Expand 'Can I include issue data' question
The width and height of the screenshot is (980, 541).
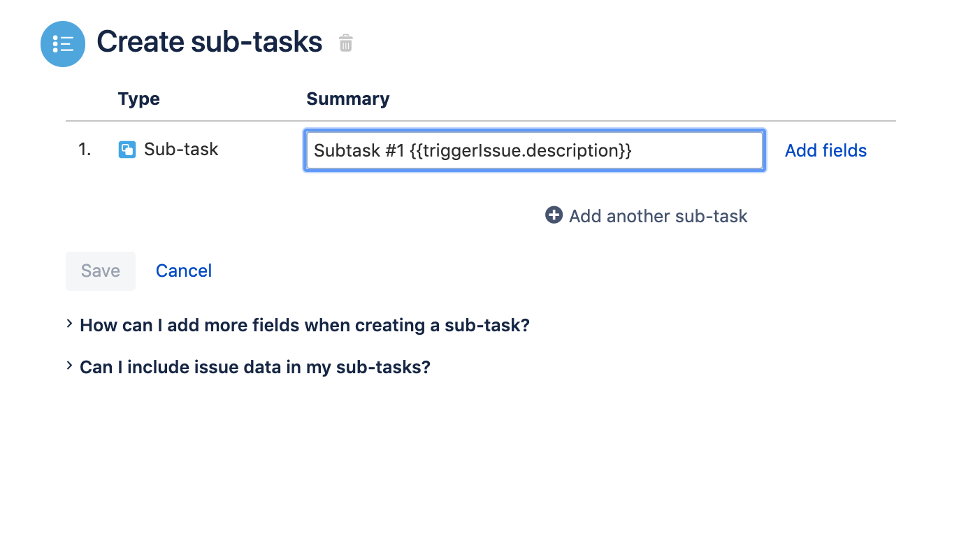pos(255,367)
